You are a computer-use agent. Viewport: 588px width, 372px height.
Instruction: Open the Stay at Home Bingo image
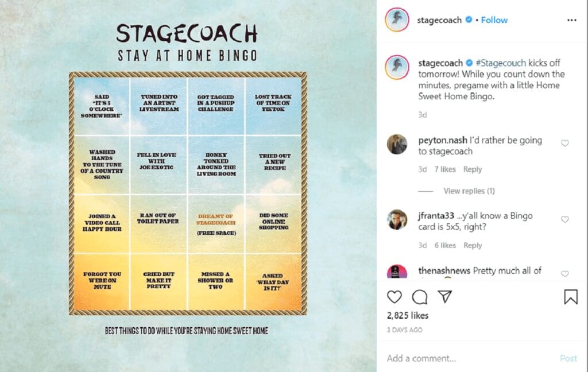188,186
